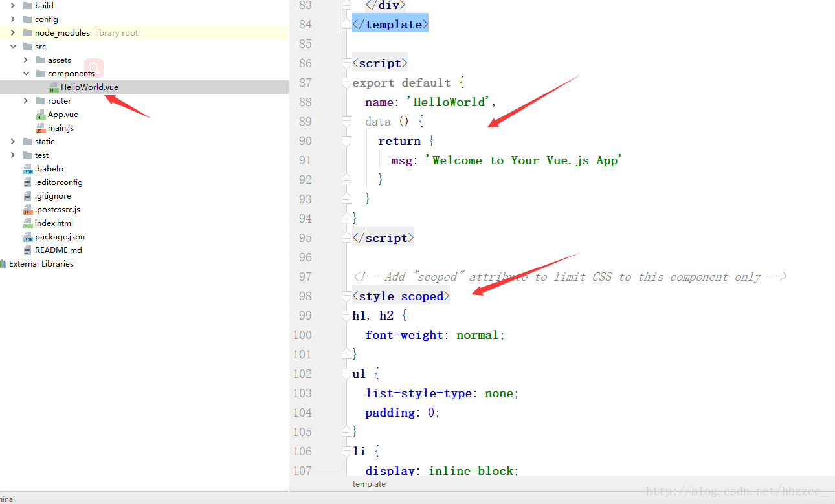This screenshot has width=835, height=504.
Task: Fold the export default block on line 87
Action: click(x=346, y=83)
